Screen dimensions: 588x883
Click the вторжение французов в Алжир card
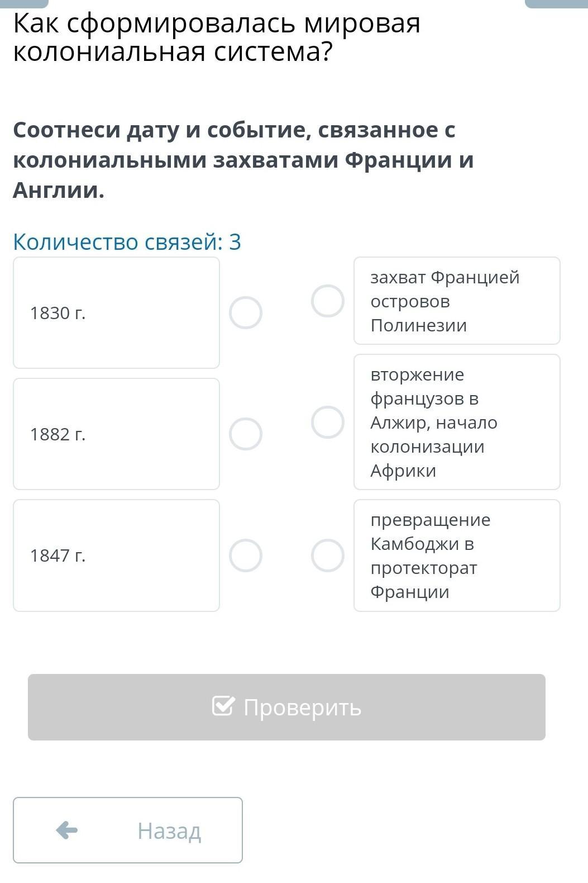click(457, 422)
